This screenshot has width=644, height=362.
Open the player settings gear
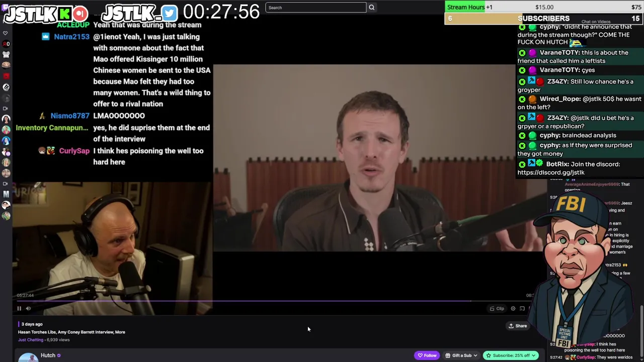(513, 309)
